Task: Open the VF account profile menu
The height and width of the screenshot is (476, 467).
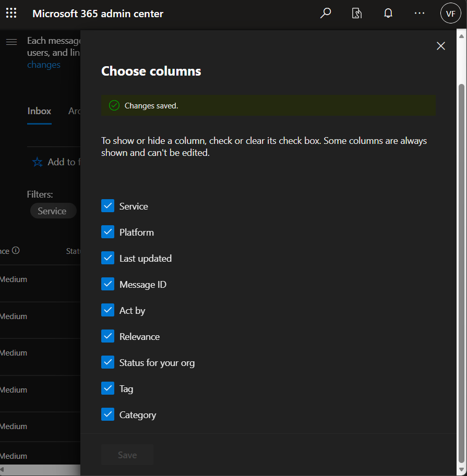Action: point(450,13)
